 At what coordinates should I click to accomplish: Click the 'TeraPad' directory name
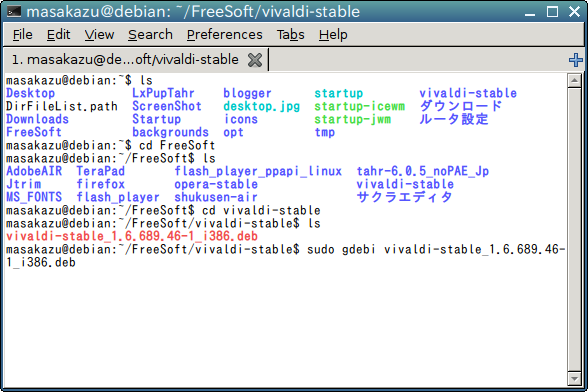tap(100, 171)
